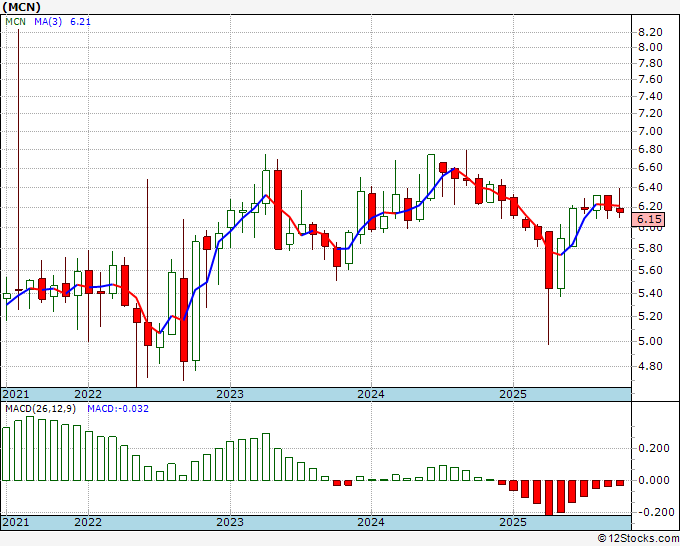Screen dimensions: 680x546
Task: Select the 6.40 price axis label
Action: (650, 187)
